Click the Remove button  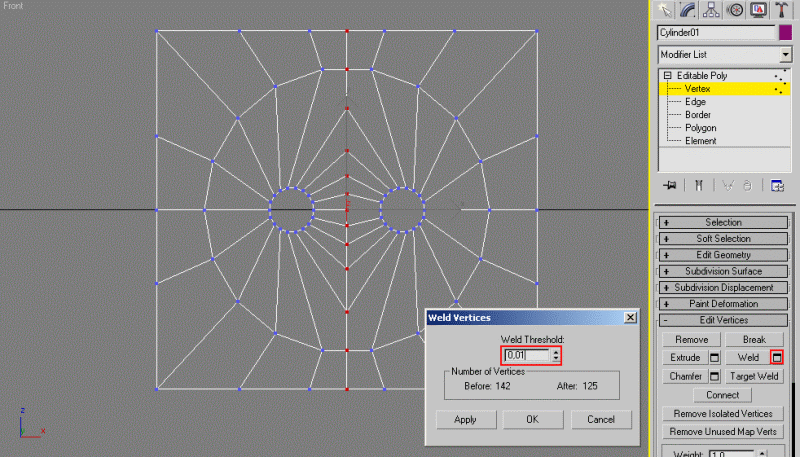(691, 340)
